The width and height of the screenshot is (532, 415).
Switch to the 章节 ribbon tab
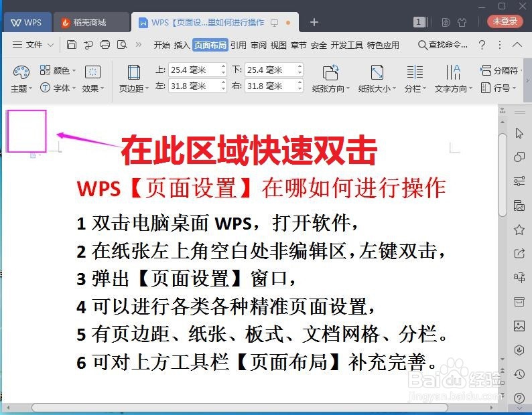299,45
